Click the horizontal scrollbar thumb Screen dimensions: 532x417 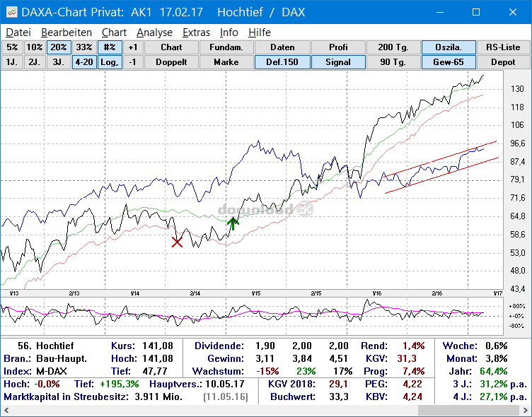point(469,411)
